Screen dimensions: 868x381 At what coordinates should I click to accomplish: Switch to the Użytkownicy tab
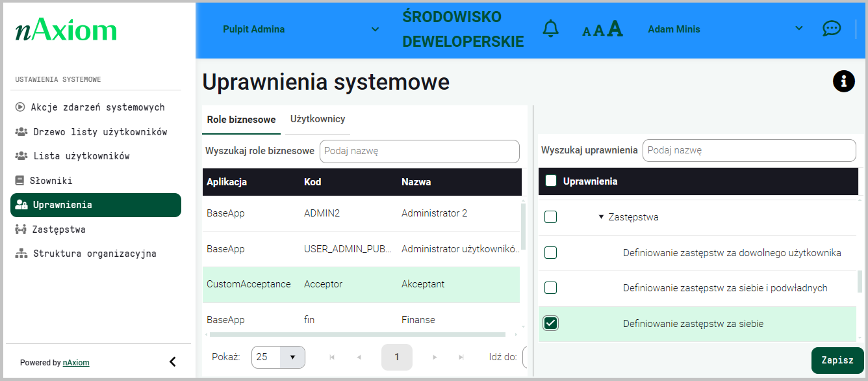pyautogui.click(x=318, y=119)
